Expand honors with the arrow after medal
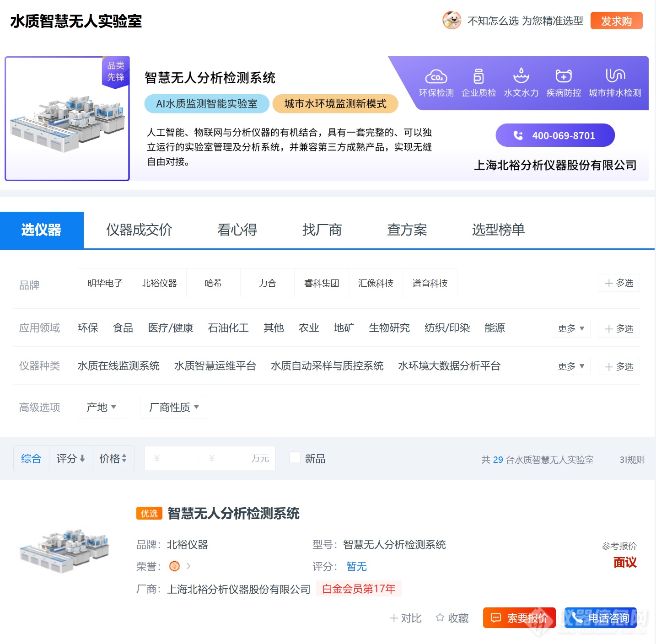This screenshot has height=644, width=656. pyautogui.click(x=188, y=566)
